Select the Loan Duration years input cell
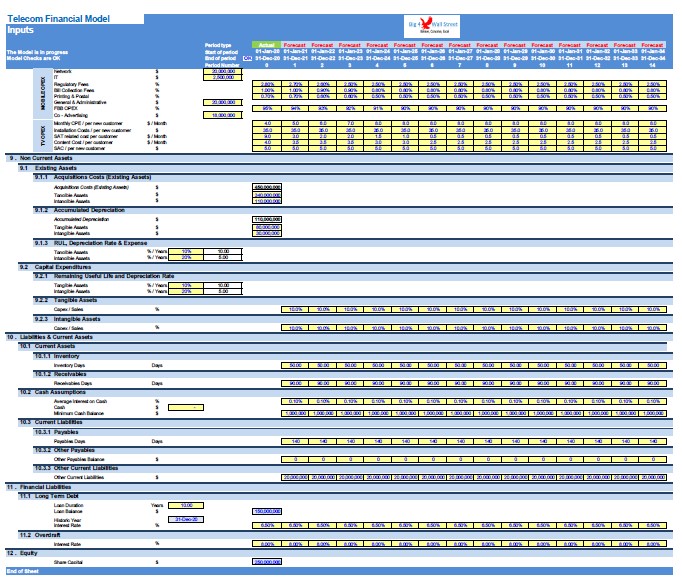 click(186, 506)
